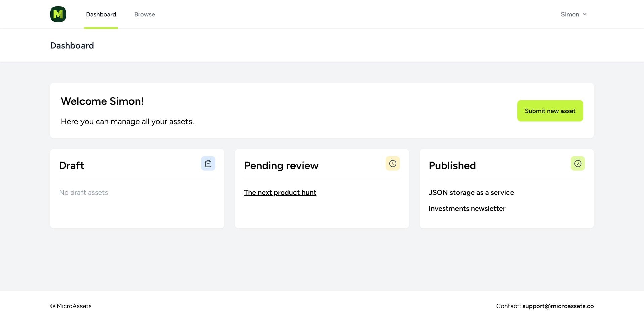This screenshot has height=321, width=644.
Task: Switch to the Dashboard tab
Action: click(x=101, y=14)
